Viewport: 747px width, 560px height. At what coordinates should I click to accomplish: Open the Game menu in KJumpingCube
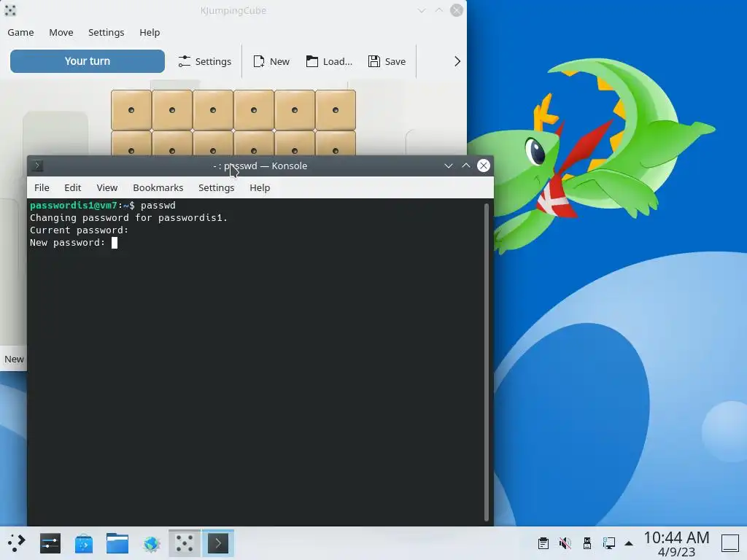pos(20,32)
